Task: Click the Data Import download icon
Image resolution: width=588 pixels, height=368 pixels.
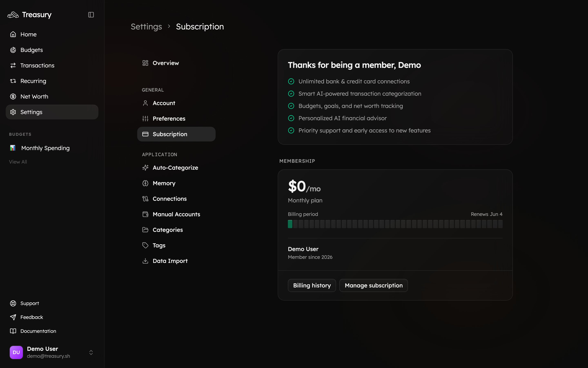Action: (x=145, y=261)
